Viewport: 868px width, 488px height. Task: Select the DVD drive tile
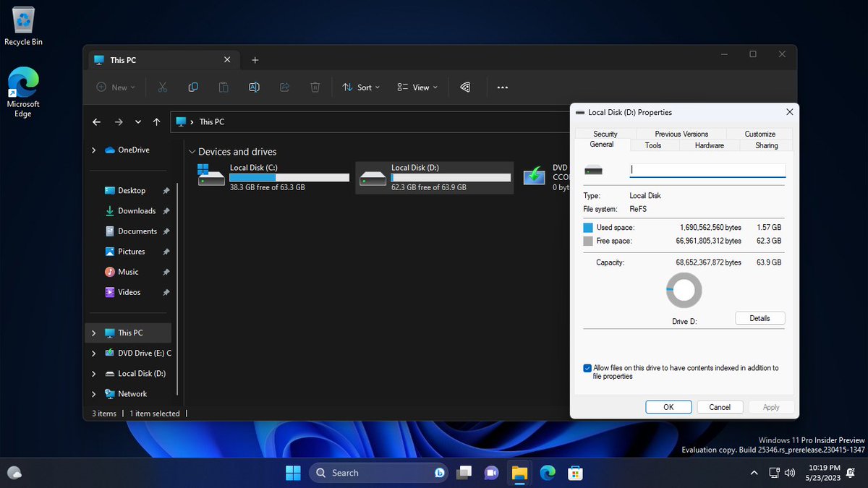tap(545, 177)
